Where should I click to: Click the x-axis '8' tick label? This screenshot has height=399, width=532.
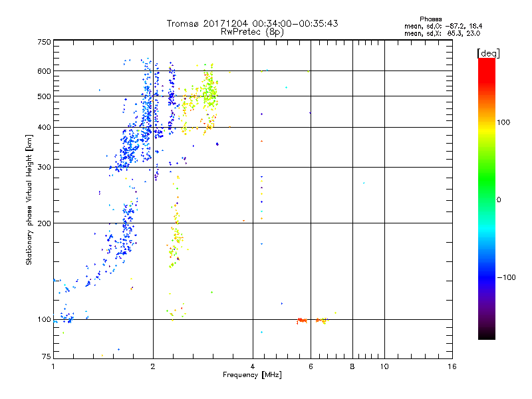352,366
